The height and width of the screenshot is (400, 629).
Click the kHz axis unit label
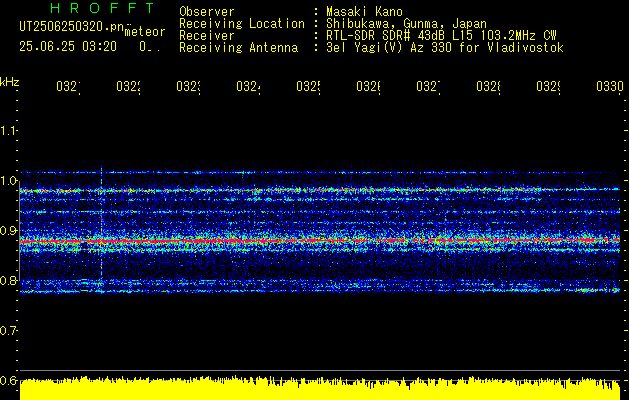(x=10, y=82)
